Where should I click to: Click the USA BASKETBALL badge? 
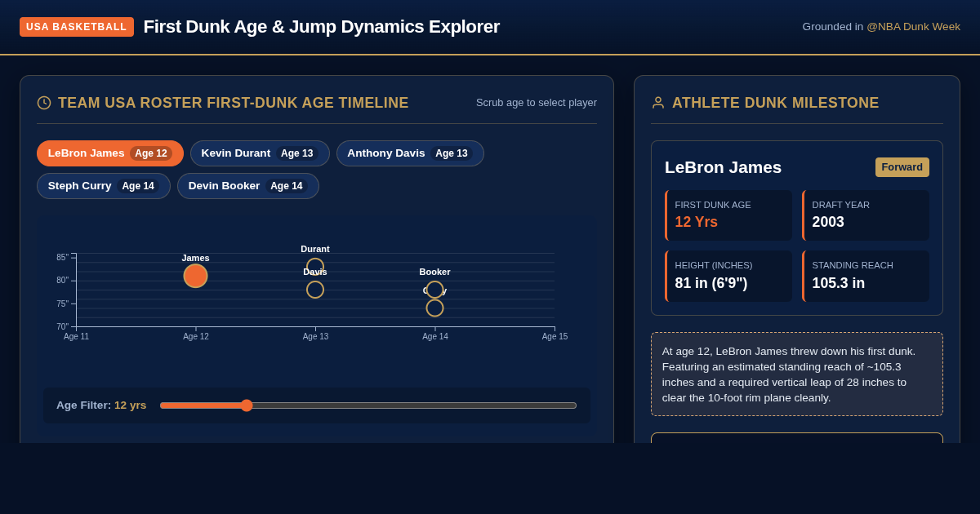pyautogui.click(x=77, y=27)
